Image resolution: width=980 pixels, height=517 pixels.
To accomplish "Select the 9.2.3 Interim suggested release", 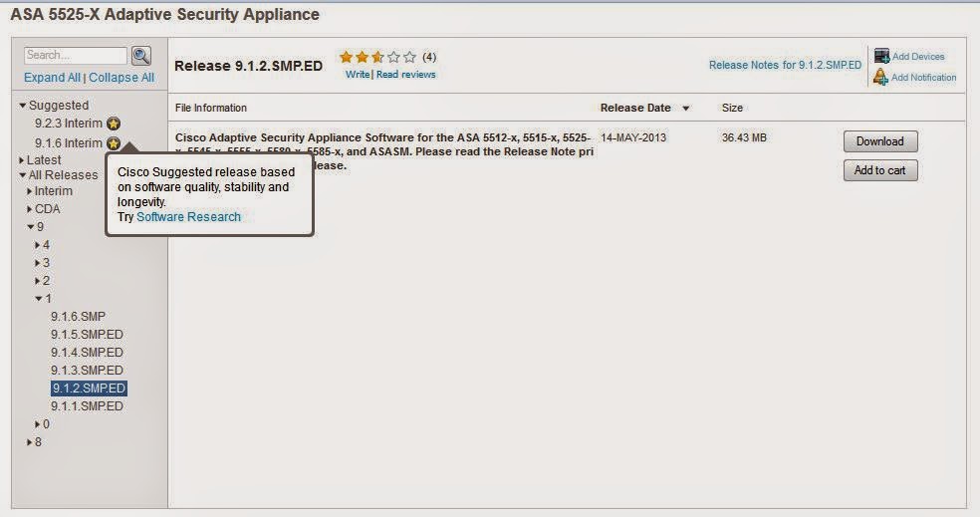I will pyautogui.click(x=68, y=124).
